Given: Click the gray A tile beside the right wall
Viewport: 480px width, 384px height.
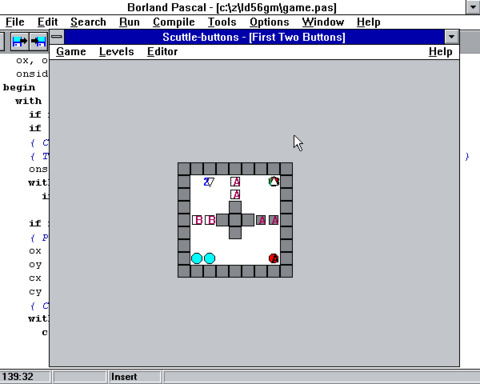Looking at the screenshot, I should click(274, 220).
